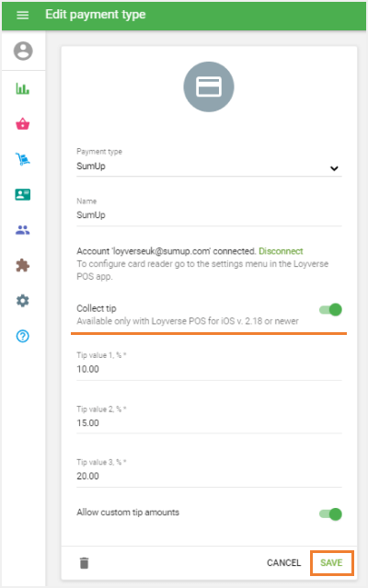Open the Items basket icon in sidebar
This screenshot has height=588, width=368.
[x=22, y=123]
